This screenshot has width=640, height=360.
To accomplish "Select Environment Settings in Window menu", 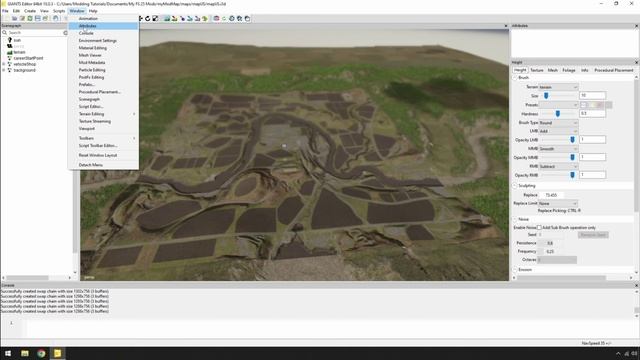I will tap(104, 40).
